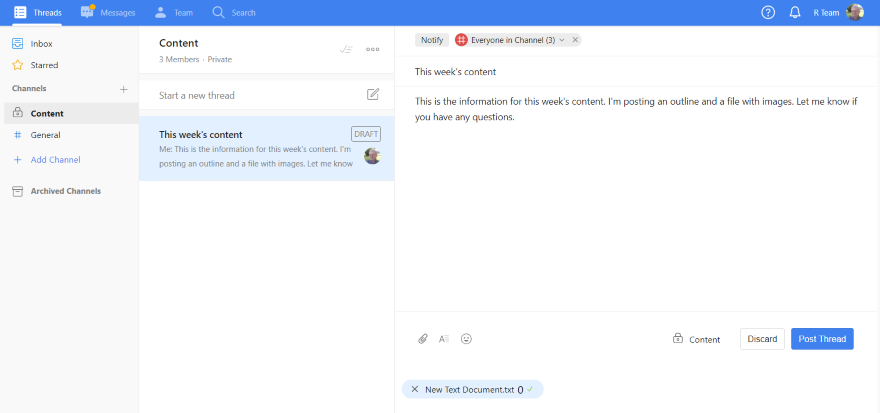Go to the Team tab
This screenshot has height=413, width=880.
click(173, 12)
